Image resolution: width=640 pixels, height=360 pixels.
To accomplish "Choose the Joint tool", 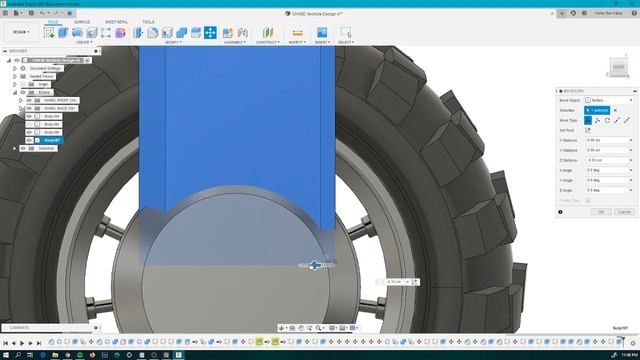I will coord(243,33).
